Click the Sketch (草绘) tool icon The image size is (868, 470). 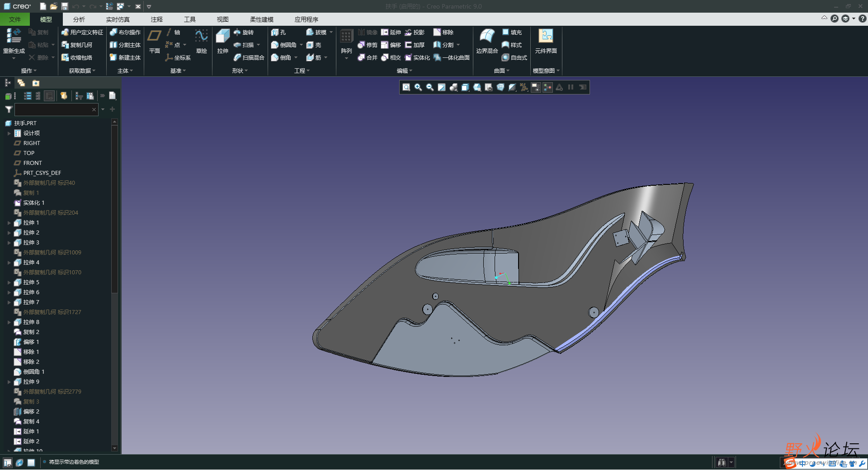[x=201, y=36]
